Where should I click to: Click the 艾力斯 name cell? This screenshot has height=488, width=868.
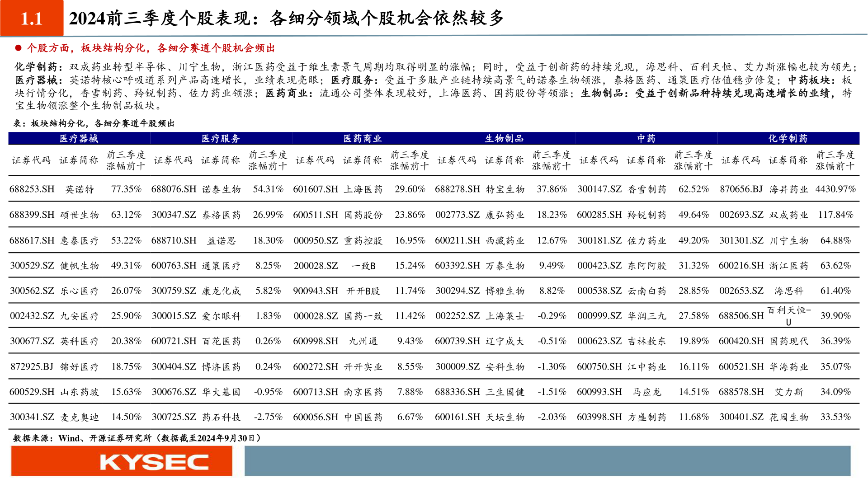(x=789, y=392)
